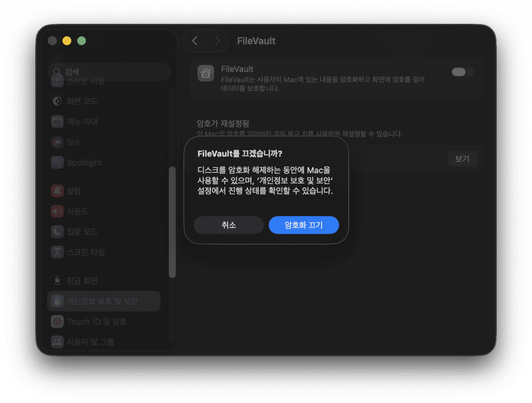Click the FileVault house lock icon
532x403 pixels.
[x=206, y=74]
